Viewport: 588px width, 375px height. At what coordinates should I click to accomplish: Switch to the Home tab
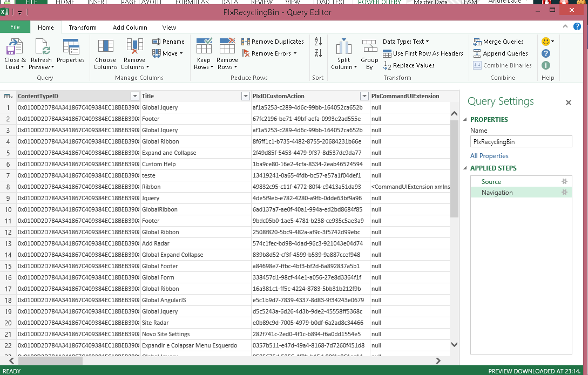click(x=46, y=28)
